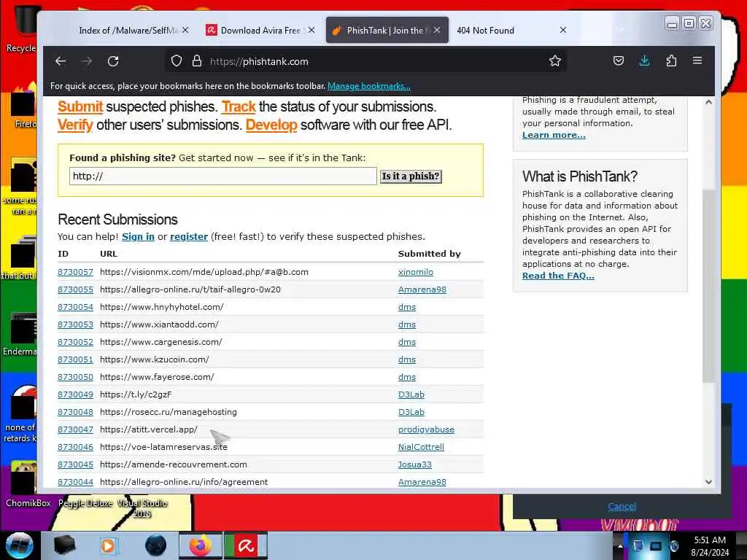Open tracking protection shield icon

point(177,61)
